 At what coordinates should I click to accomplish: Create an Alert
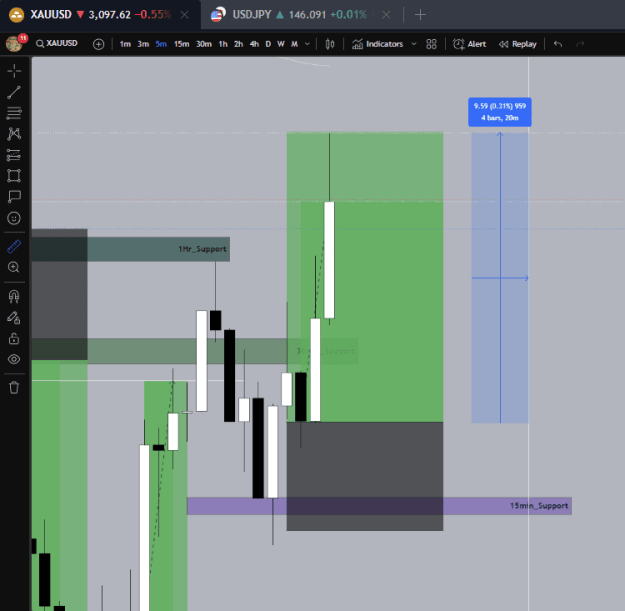point(470,44)
